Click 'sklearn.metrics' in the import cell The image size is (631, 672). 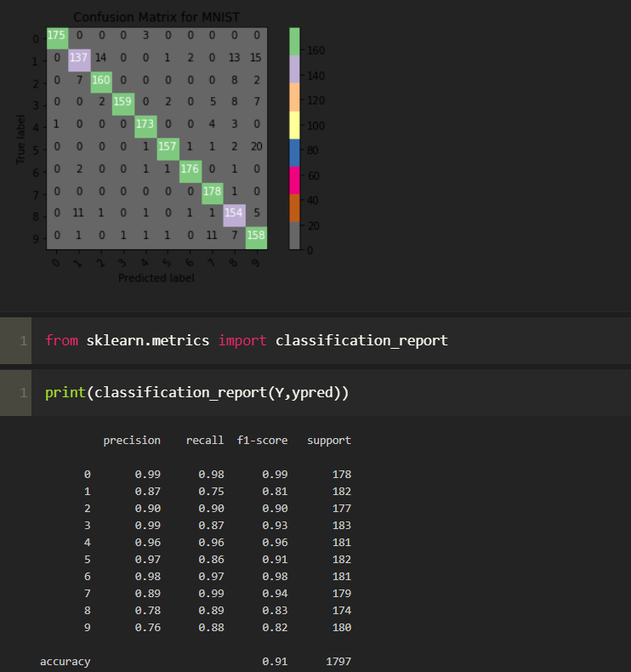pyautogui.click(x=148, y=341)
